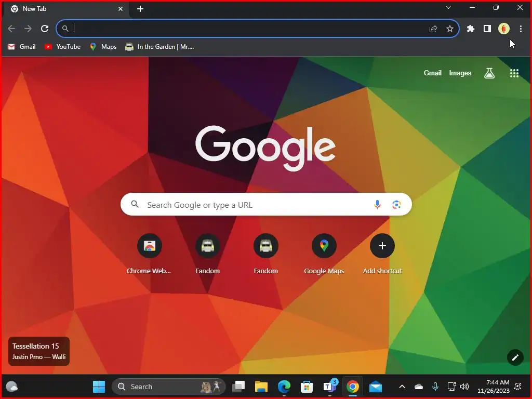532x399 pixels.
Task: Expand the tab search chevron
Action: point(448,7)
